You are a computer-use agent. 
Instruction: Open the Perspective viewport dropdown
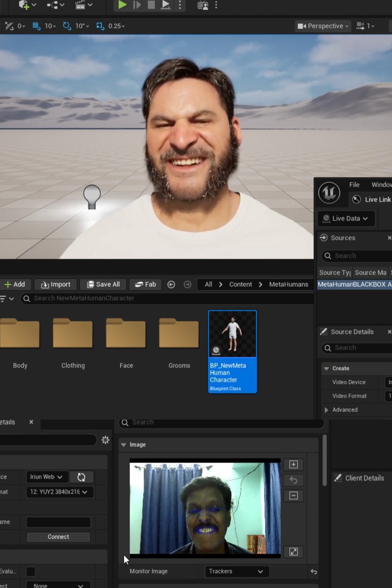[x=323, y=26]
